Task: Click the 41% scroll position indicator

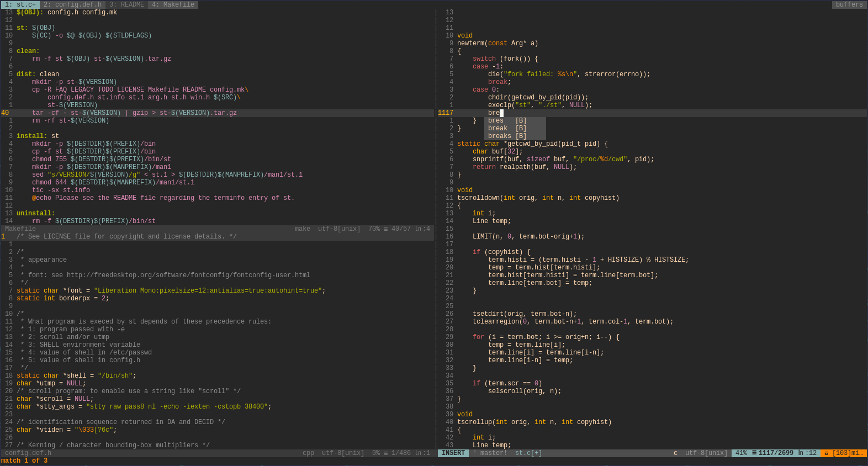Action: click(741, 453)
